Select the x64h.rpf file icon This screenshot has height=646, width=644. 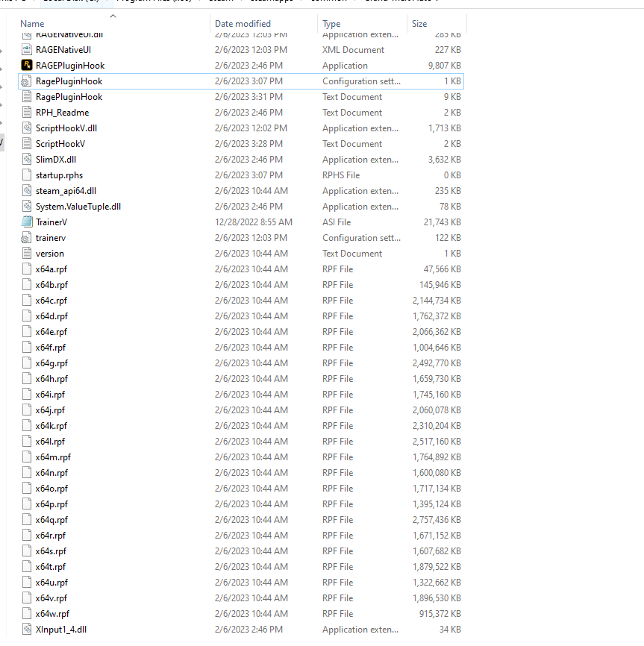click(x=27, y=379)
